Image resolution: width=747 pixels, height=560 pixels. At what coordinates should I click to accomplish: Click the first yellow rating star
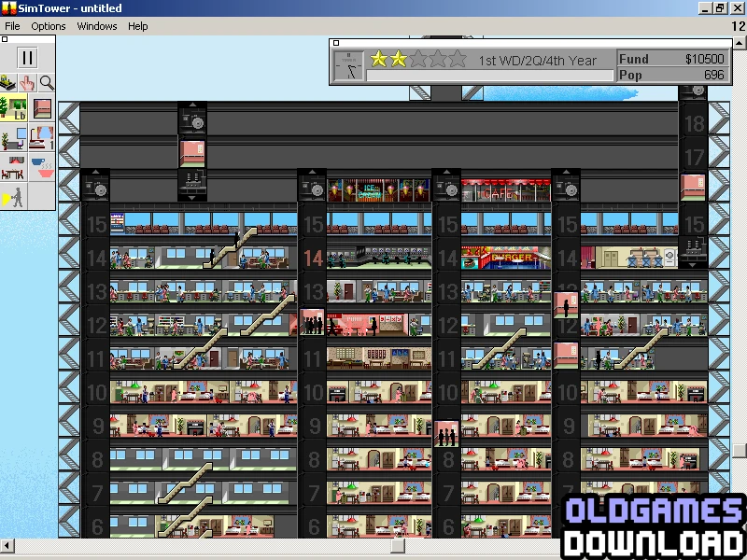click(x=379, y=59)
